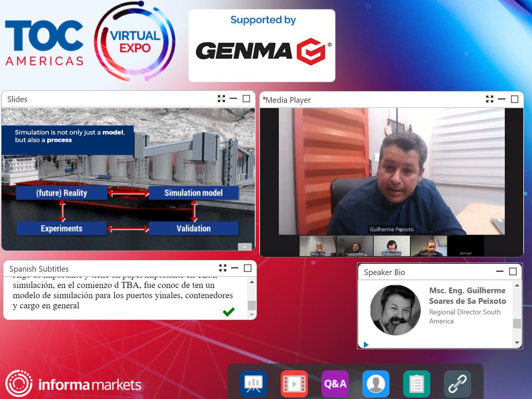Click the Virtual Expo circular logo
This screenshot has height=399, width=532.
pyautogui.click(x=134, y=42)
